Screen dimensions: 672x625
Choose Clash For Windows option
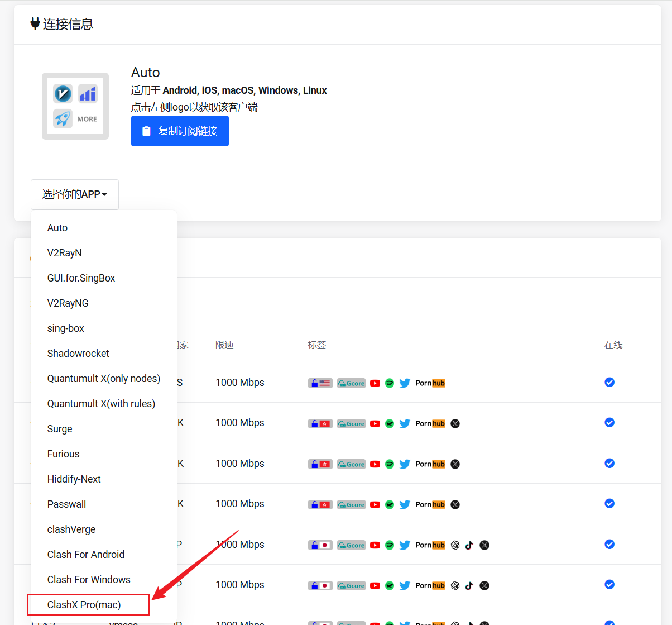[104, 580]
